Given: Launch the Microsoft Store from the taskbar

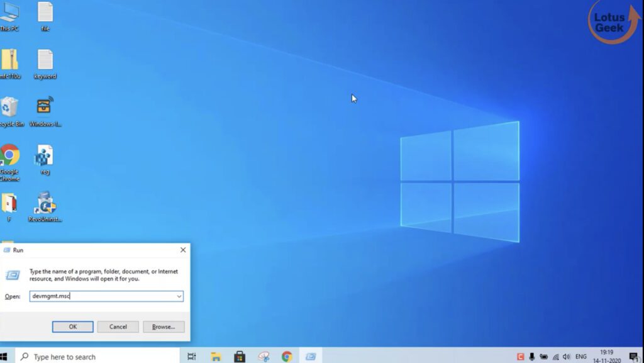Looking at the screenshot, I should click(240, 356).
